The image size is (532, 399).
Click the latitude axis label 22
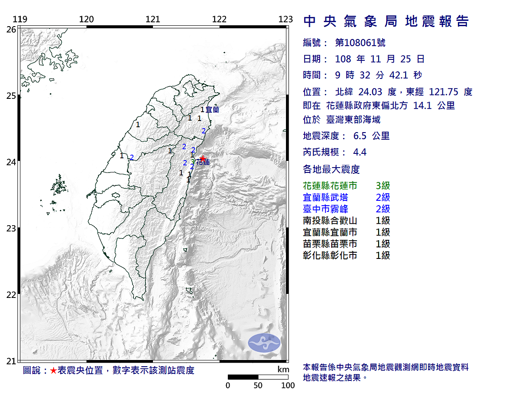click(x=12, y=295)
